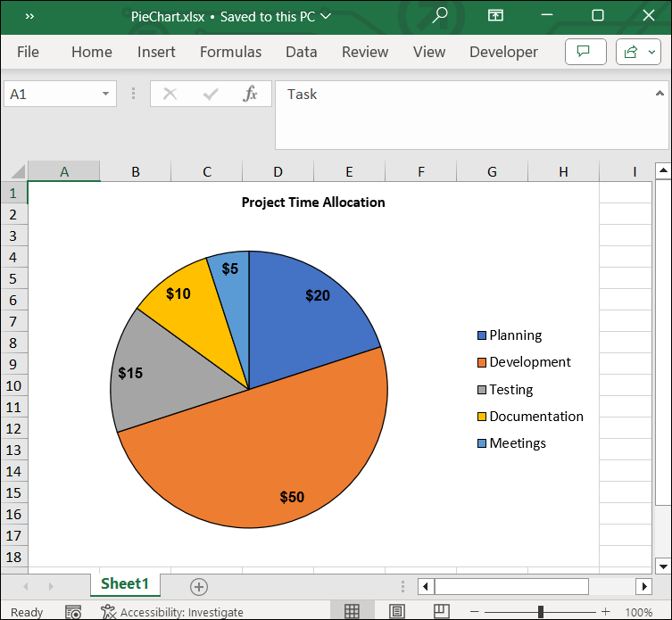Click the $50 data label
The image size is (672, 620).
tap(292, 497)
